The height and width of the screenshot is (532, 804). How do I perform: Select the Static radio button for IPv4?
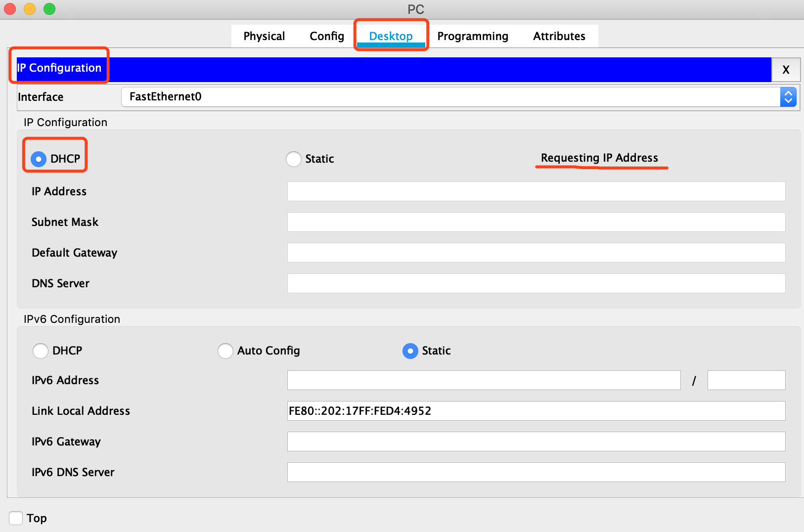pos(294,159)
